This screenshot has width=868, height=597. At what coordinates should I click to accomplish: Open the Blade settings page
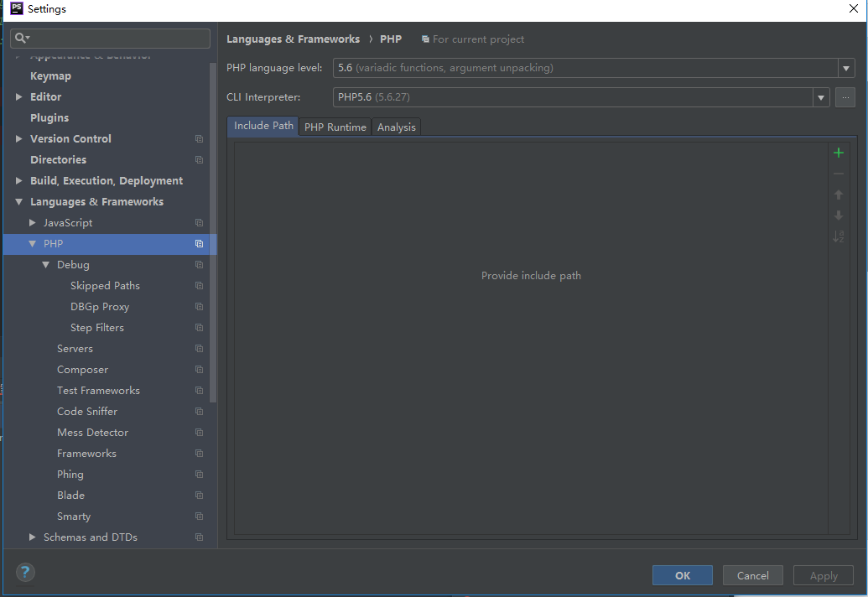click(70, 496)
